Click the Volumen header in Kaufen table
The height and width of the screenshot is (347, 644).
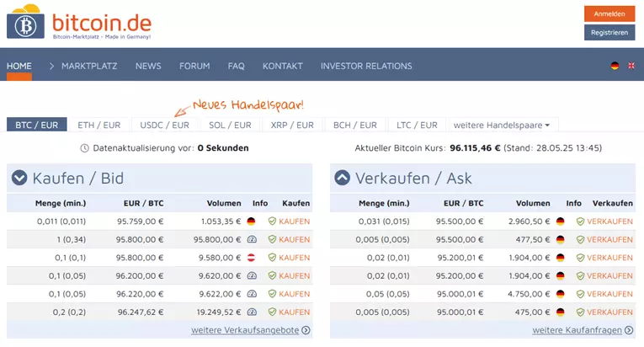click(224, 203)
